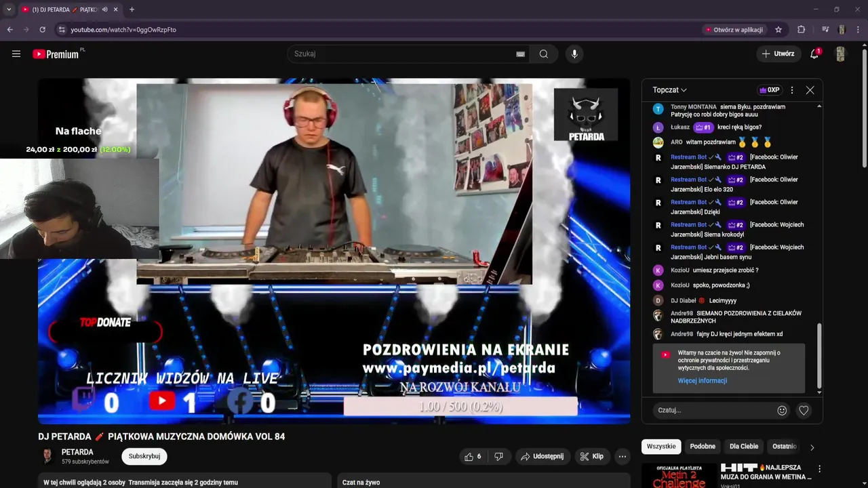Open the 0XP points badge in chat
The width and height of the screenshot is (868, 488).
click(x=769, y=90)
